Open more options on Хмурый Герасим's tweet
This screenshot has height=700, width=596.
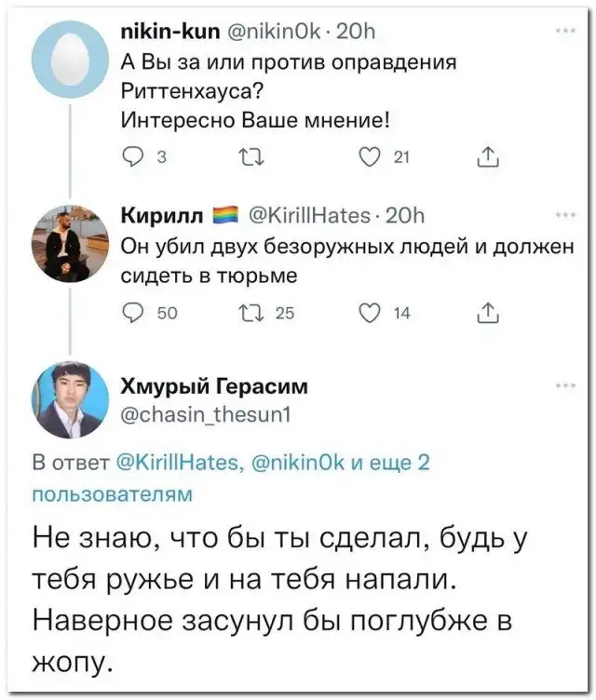point(565,383)
